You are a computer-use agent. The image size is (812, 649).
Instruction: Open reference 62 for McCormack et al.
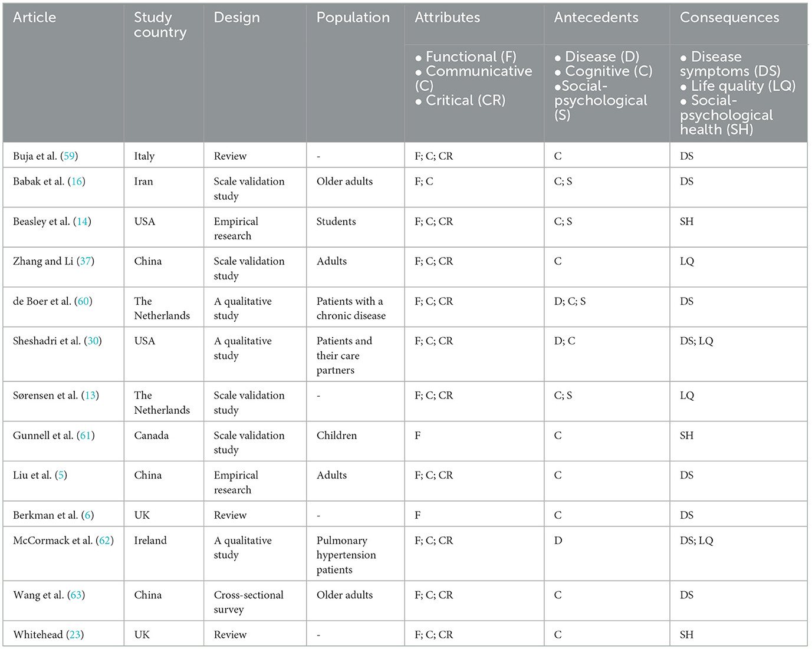tap(105, 541)
